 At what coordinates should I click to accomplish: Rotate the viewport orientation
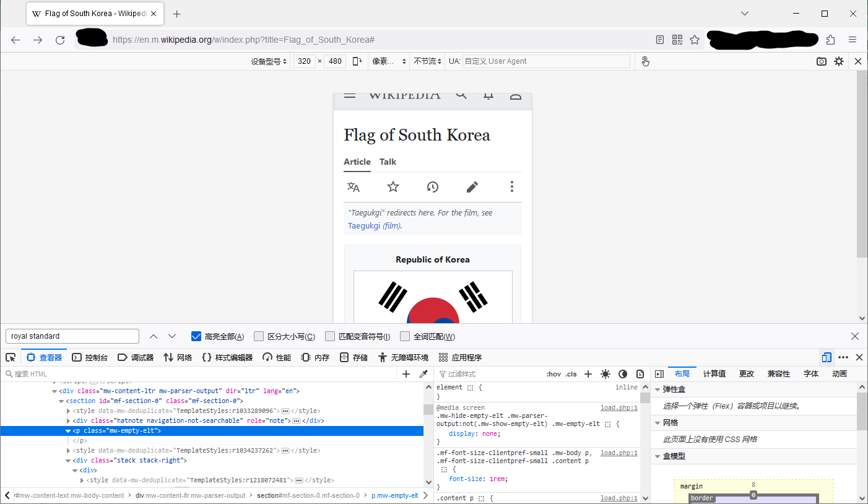click(357, 61)
